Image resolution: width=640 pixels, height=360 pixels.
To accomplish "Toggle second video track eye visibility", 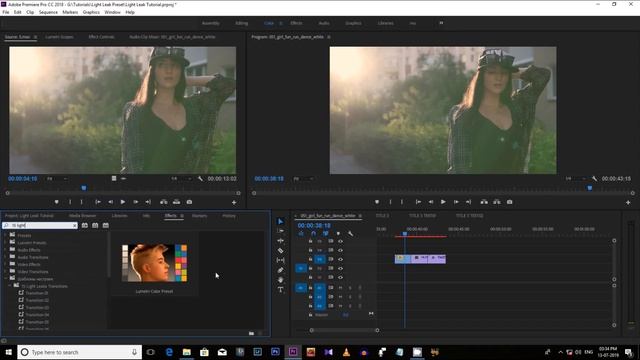I will [340, 250].
